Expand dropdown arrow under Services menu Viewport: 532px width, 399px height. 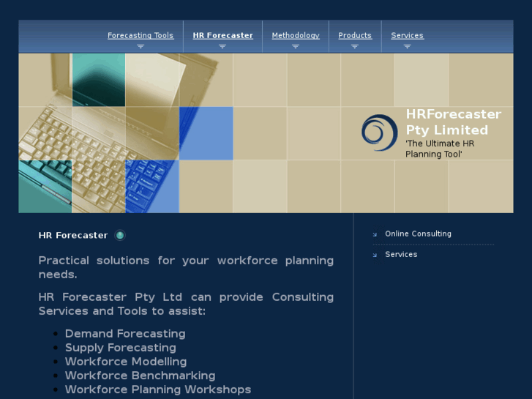tap(407, 46)
